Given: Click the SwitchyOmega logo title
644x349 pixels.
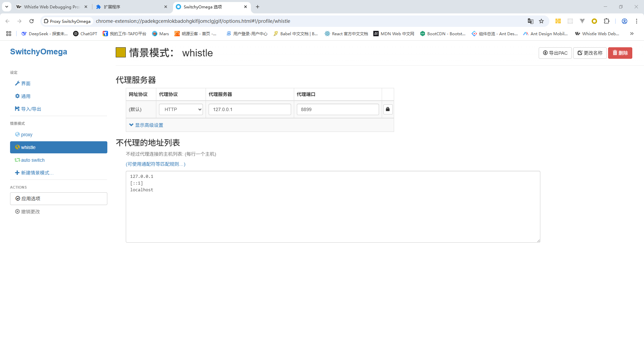Looking at the screenshot, I should pos(39,52).
